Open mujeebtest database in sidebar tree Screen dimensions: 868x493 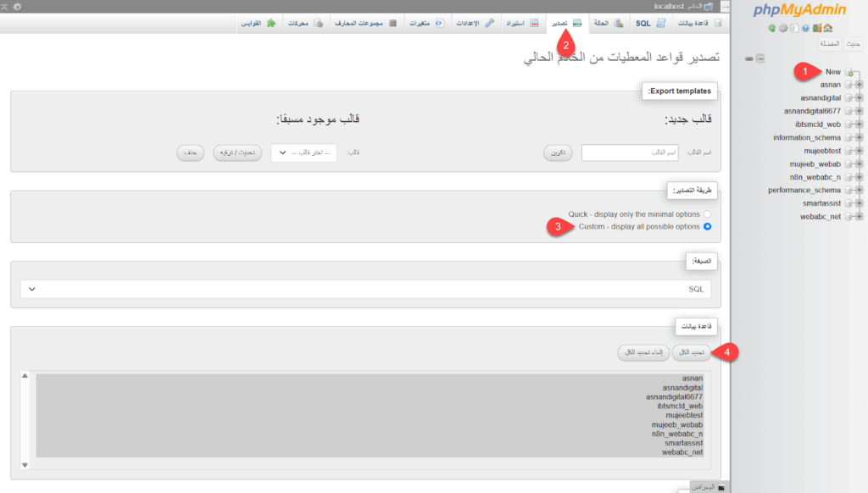click(822, 151)
